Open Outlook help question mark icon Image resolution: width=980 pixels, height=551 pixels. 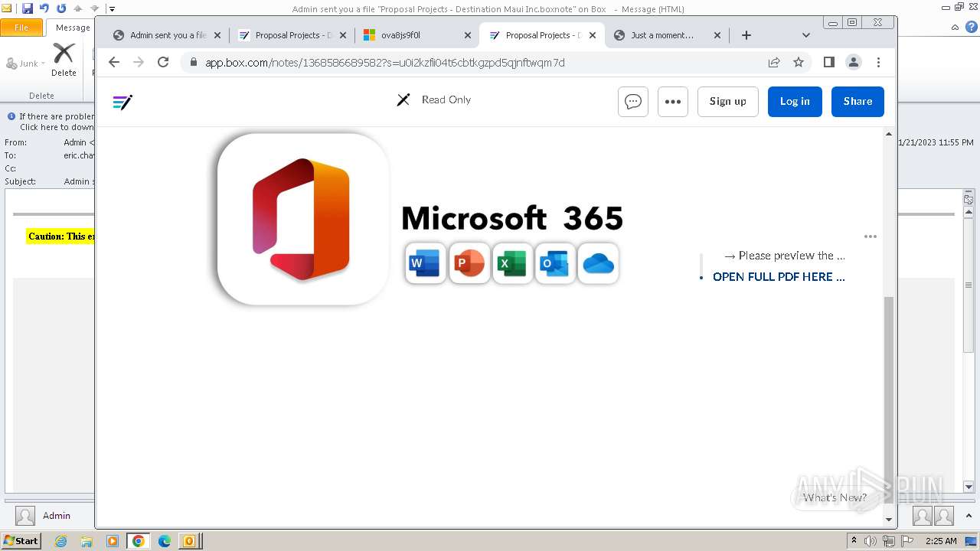(x=970, y=28)
